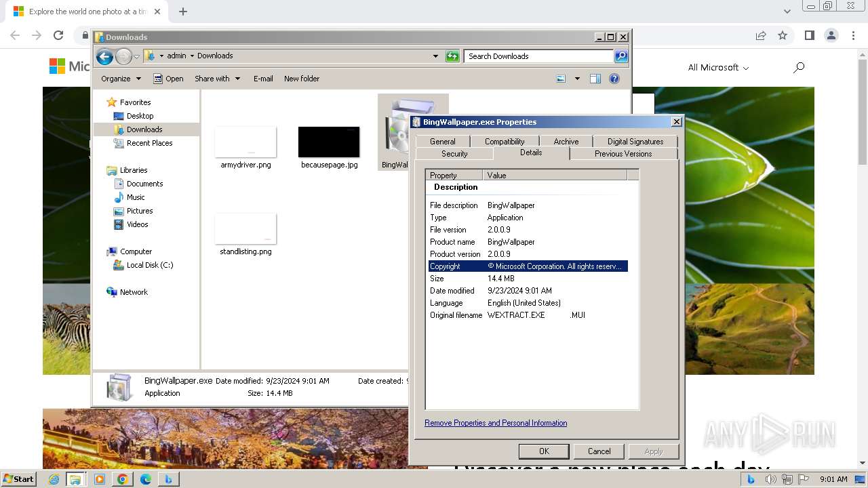This screenshot has height=488, width=868.
Task: Select the File version row
Action: (x=528, y=230)
